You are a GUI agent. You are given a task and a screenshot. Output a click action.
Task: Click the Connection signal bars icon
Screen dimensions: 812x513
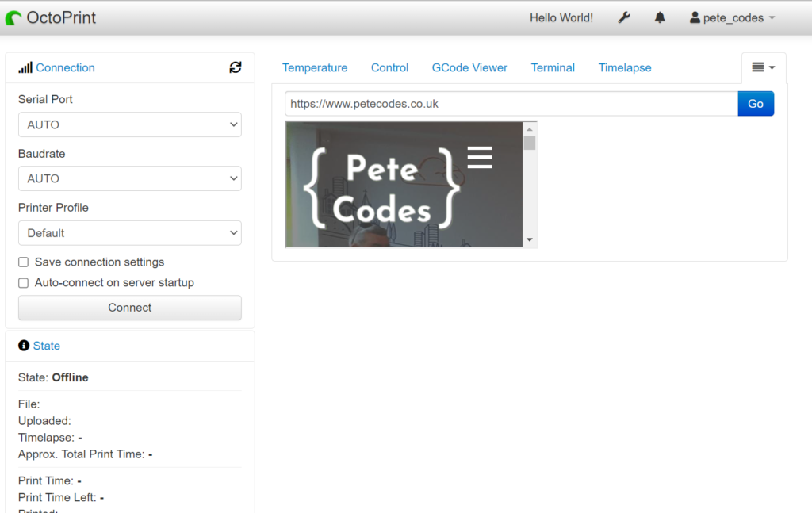click(x=25, y=68)
